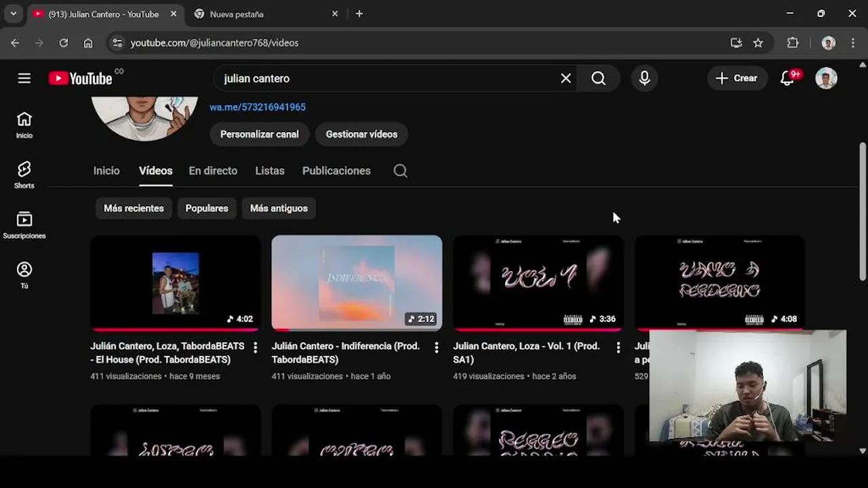
Task: Close the Julian Cantero YouTube tab
Action: [173, 14]
